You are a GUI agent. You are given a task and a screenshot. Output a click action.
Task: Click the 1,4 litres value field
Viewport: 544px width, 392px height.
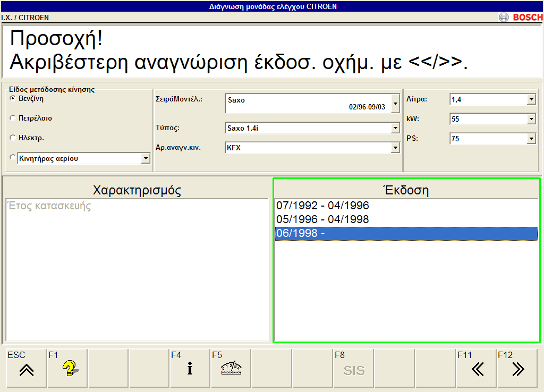[x=489, y=99]
